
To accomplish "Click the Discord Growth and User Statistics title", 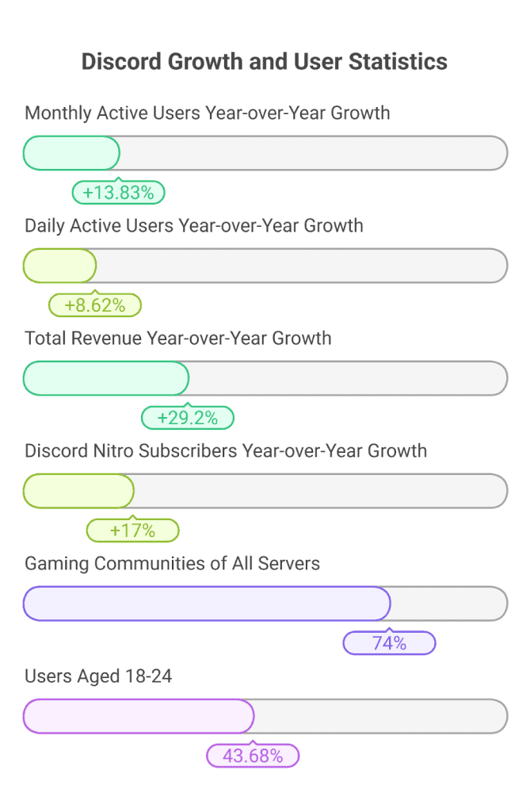I will pyautogui.click(x=265, y=62).
